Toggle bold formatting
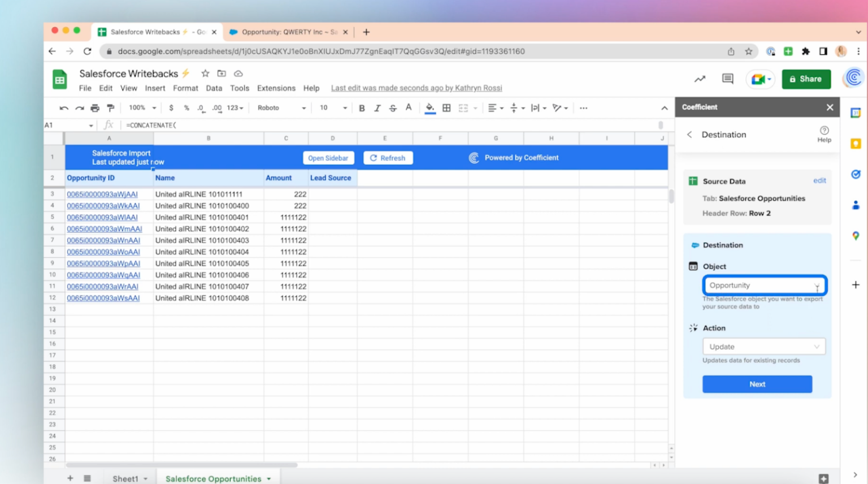 [x=362, y=108]
